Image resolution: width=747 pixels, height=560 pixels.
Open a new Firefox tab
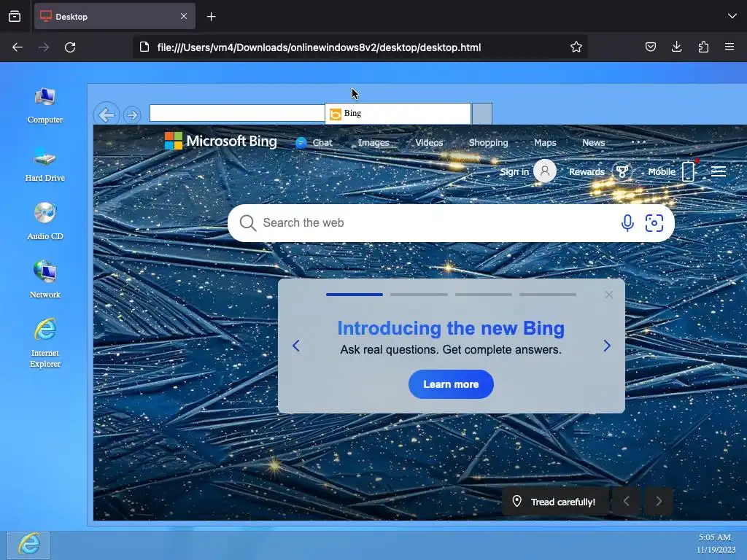211,17
